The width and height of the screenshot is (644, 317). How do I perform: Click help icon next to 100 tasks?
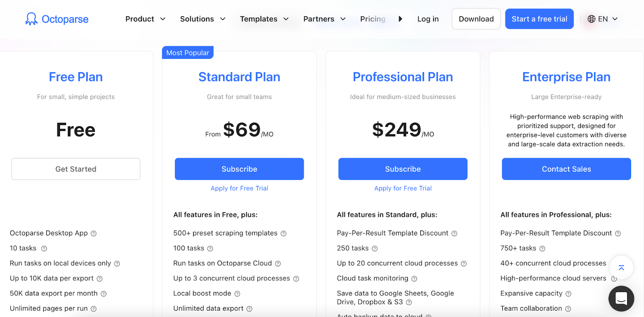coord(210,249)
